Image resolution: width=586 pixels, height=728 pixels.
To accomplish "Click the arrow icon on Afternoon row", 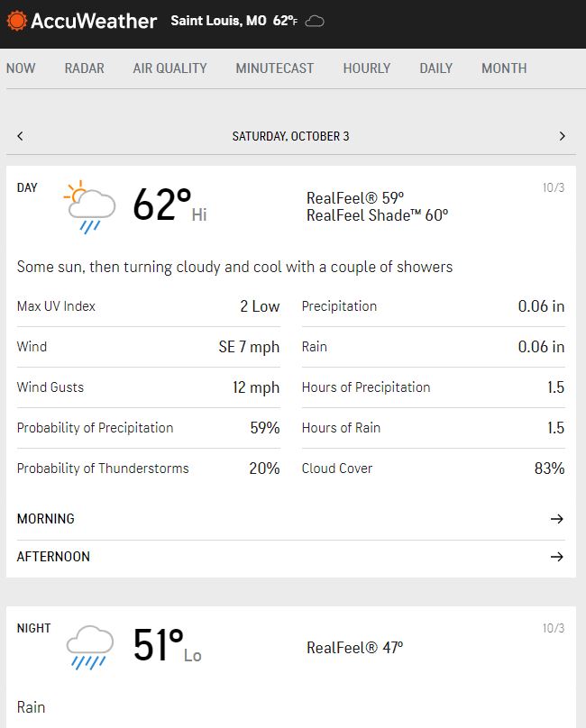I will (556, 557).
